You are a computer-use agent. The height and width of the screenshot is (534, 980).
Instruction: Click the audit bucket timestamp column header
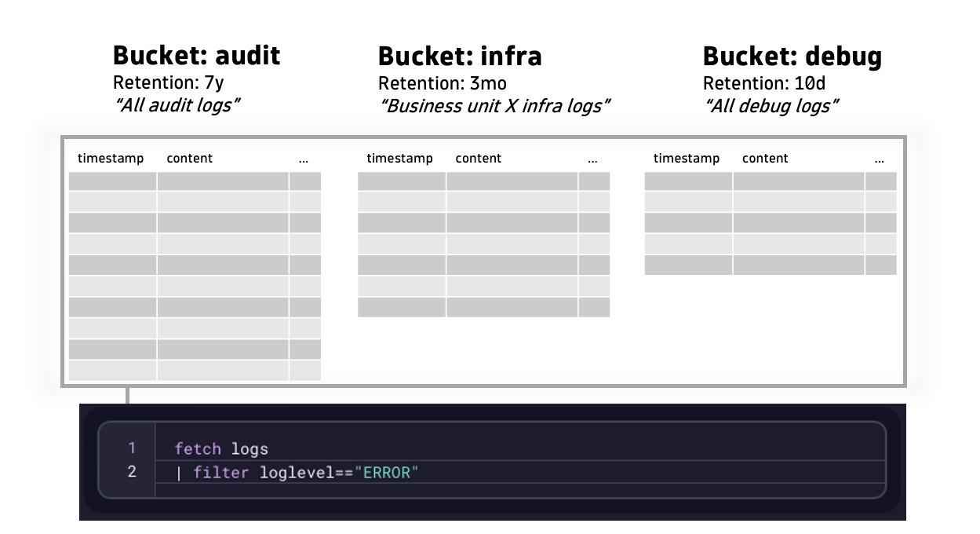click(110, 158)
